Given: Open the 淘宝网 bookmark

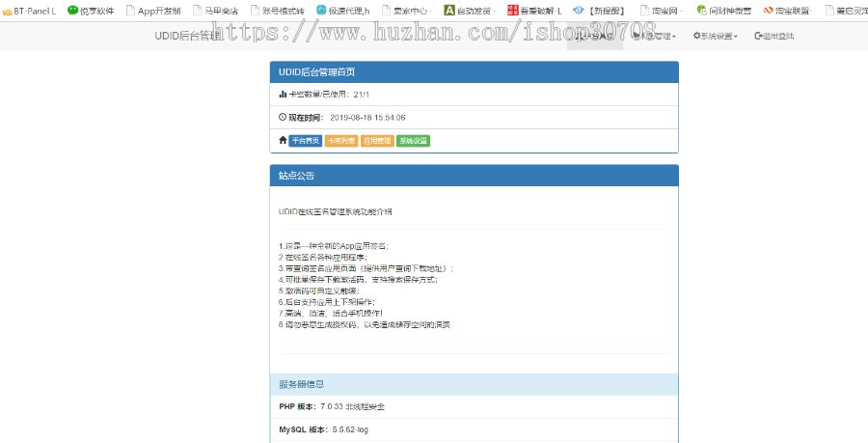Looking at the screenshot, I should (662, 11).
